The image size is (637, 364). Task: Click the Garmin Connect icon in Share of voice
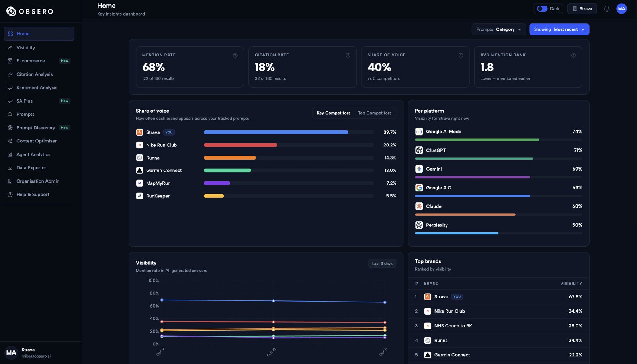coord(139,171)
